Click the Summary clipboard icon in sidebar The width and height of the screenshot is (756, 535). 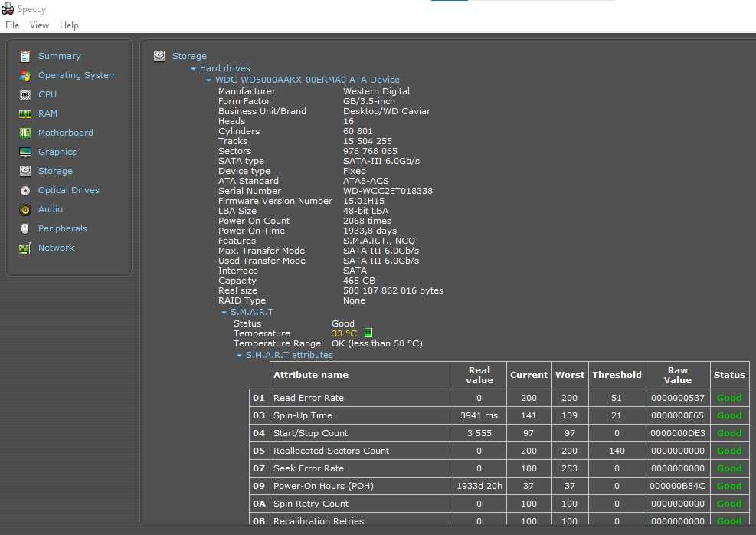25,57
